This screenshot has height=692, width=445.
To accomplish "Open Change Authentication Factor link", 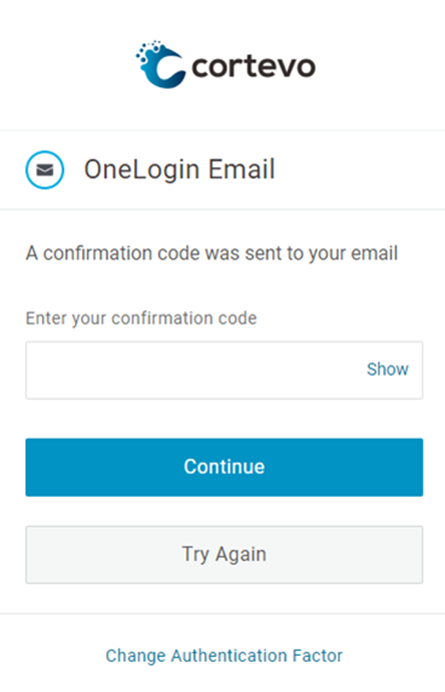I will (x=224, y=656).
